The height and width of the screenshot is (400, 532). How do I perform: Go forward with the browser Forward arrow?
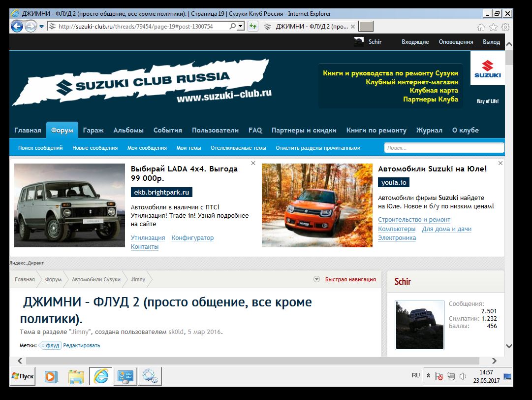(31, 26)
